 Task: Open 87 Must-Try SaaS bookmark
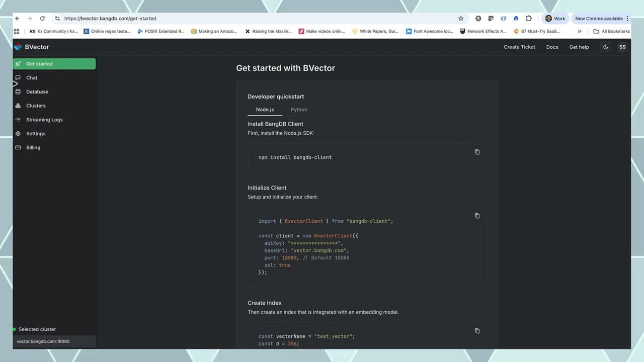click(537, 31)
